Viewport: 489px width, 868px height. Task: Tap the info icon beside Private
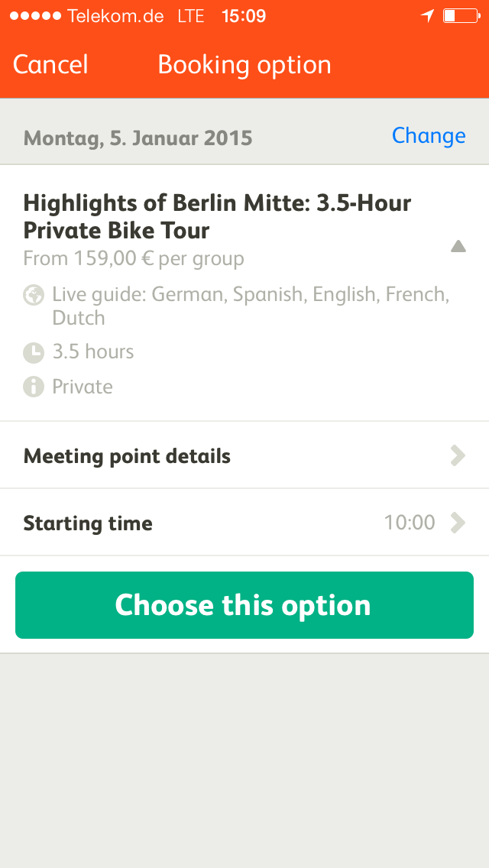(34, 387)
